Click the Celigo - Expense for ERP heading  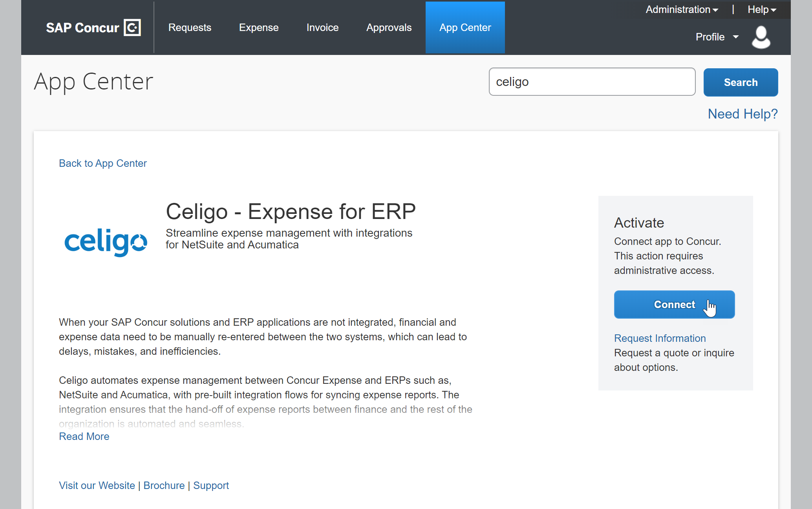point(291,212)
